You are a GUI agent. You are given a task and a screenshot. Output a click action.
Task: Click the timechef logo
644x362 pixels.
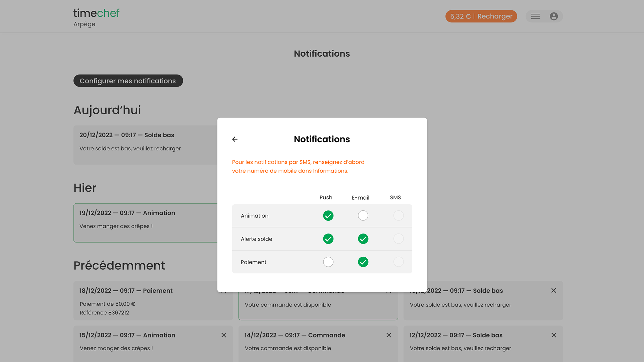coord(96,13)
